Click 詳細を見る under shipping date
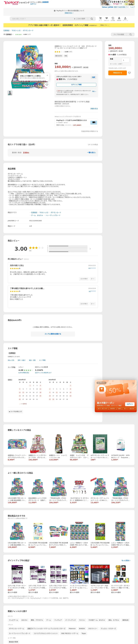 (x=94, y=109)
